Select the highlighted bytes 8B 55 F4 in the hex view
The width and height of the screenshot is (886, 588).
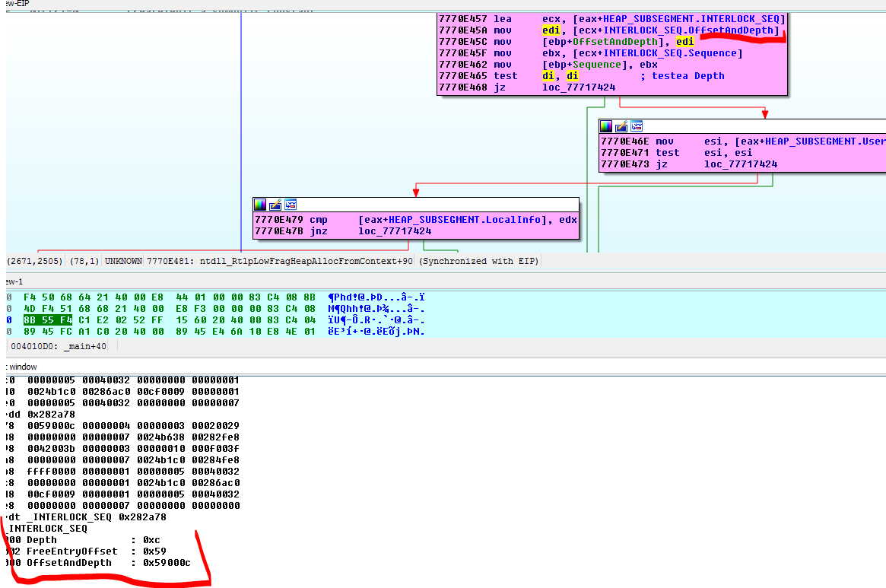point(49,320)
